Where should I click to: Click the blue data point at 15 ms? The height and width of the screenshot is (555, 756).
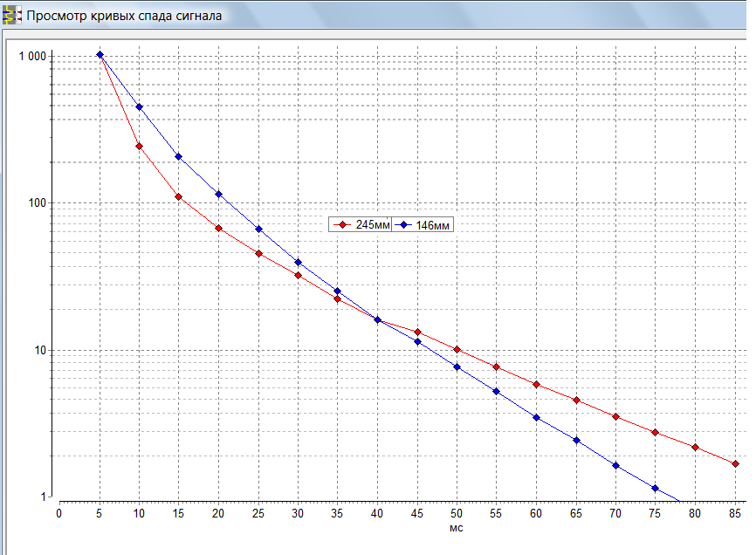click(179, 156)
